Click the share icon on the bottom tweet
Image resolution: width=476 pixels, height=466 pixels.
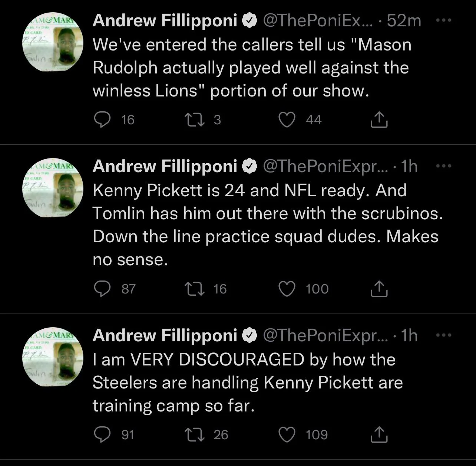(x=379, y=434)
